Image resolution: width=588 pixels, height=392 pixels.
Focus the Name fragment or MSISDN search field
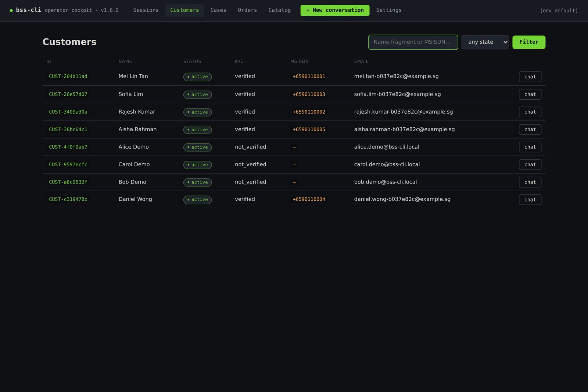coord(413,42)
